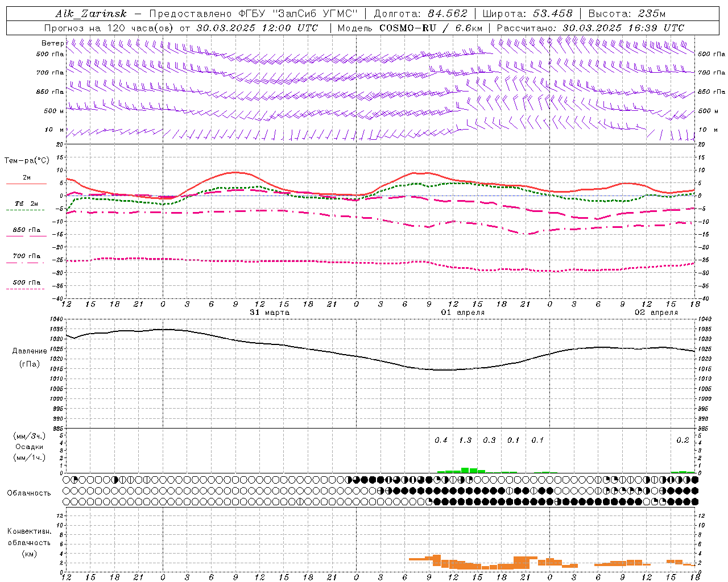728x582 pixels.
Task: Click the Модель COSMO-RU / 6.6км label
Action: click(410, 28)
